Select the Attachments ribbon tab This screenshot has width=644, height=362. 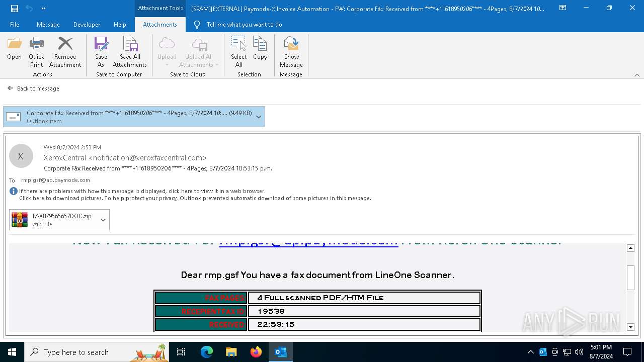click(160, 25)
